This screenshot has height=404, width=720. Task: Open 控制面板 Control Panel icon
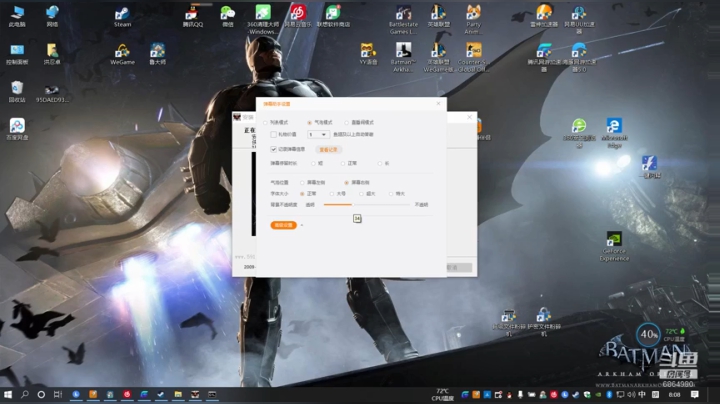coord(17,54)
